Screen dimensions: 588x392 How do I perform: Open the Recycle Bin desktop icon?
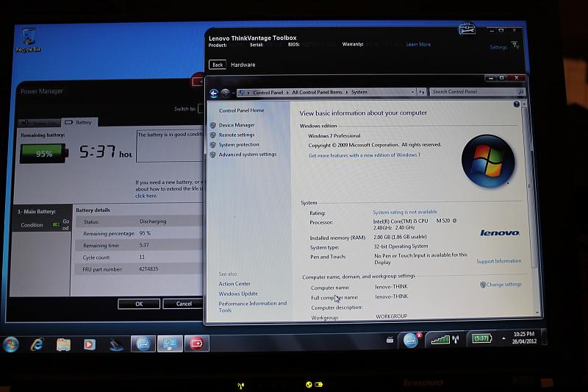point(28,40)
